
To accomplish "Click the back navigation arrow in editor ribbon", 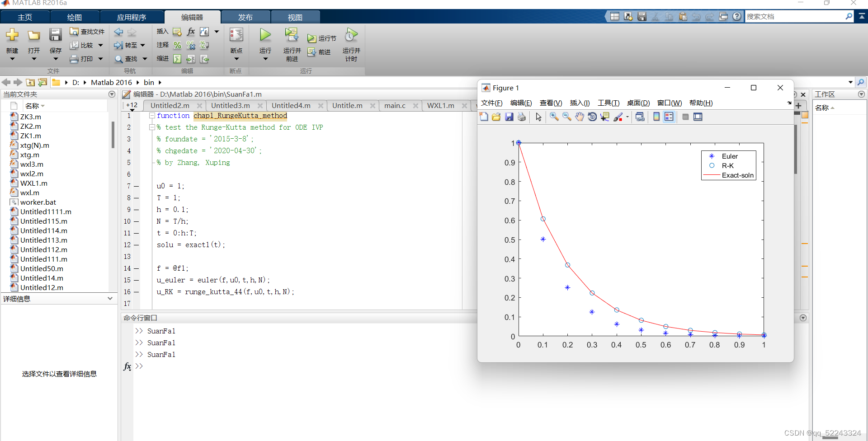I will pyautogui.click(x=118, y=32).
